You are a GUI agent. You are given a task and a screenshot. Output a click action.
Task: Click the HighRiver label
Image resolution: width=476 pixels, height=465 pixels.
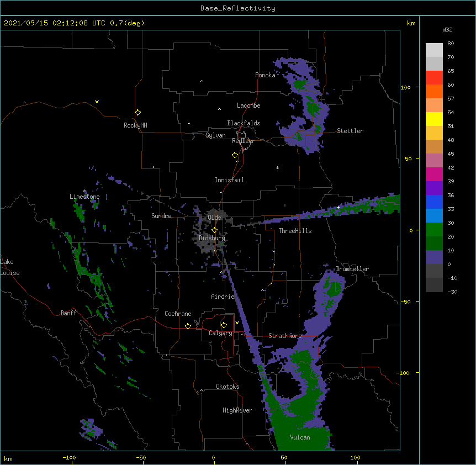tap(237, 410)
